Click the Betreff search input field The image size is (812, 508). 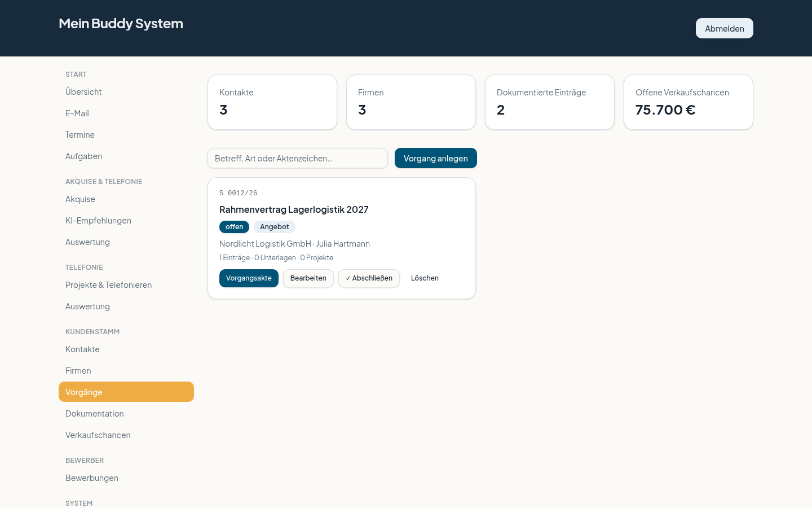pyautogui.click(x=298, y=158)
